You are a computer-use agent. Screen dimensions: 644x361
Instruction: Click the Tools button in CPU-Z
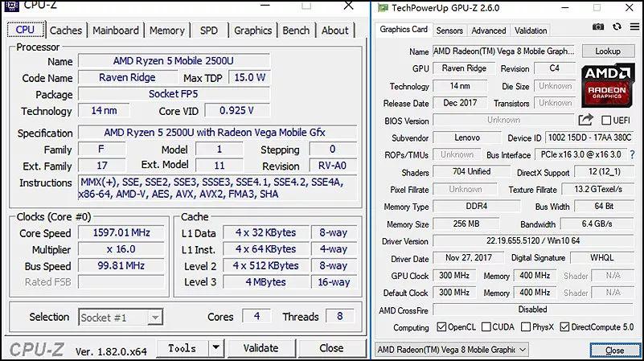(183, 348)
